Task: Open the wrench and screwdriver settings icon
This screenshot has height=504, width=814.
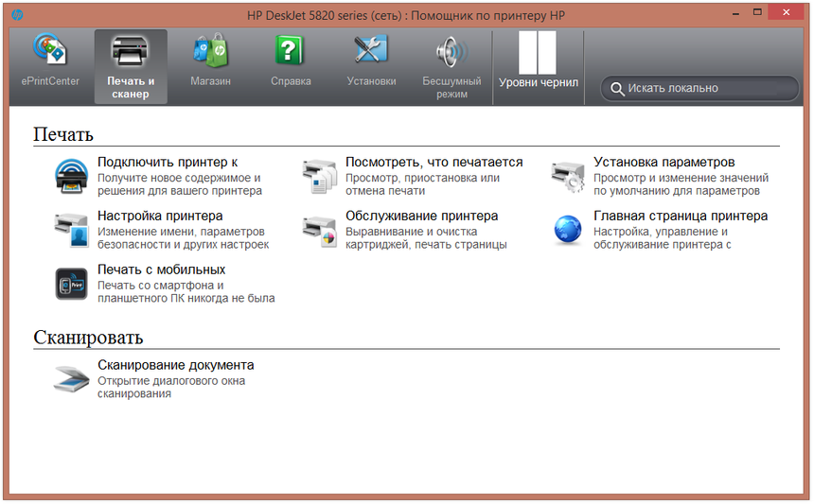Action: coord(371,50)
